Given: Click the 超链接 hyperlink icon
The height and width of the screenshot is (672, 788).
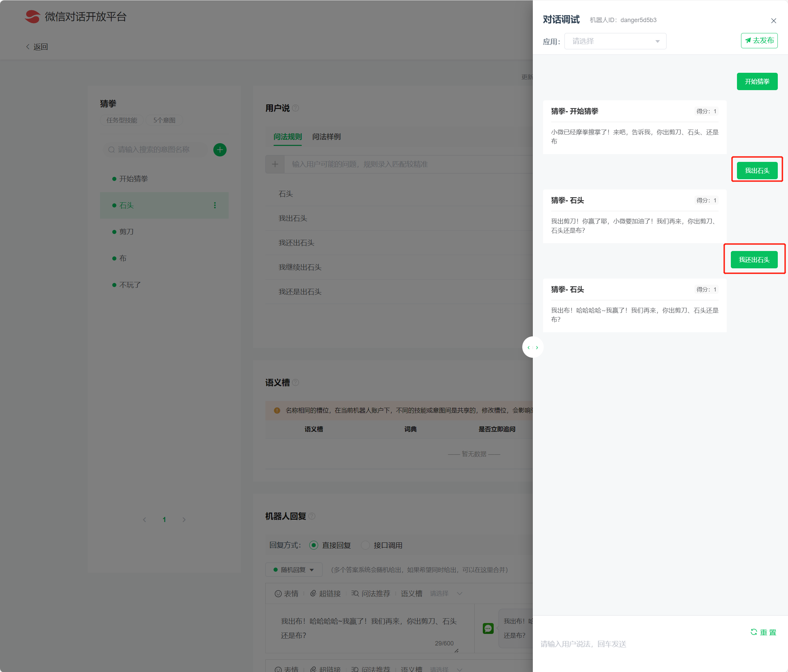Looking at the screenshot, I should [313, 594].
